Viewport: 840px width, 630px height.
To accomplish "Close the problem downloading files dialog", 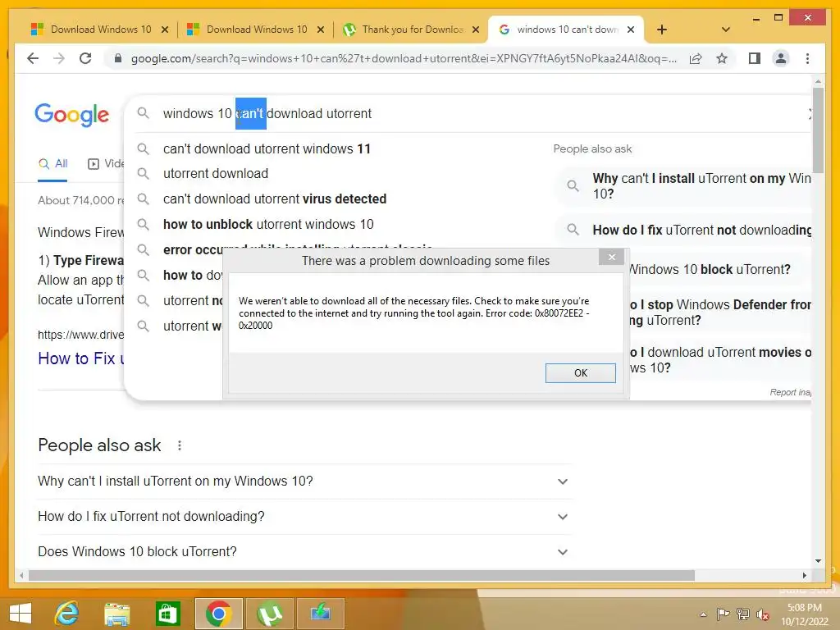I will [612, 257].
